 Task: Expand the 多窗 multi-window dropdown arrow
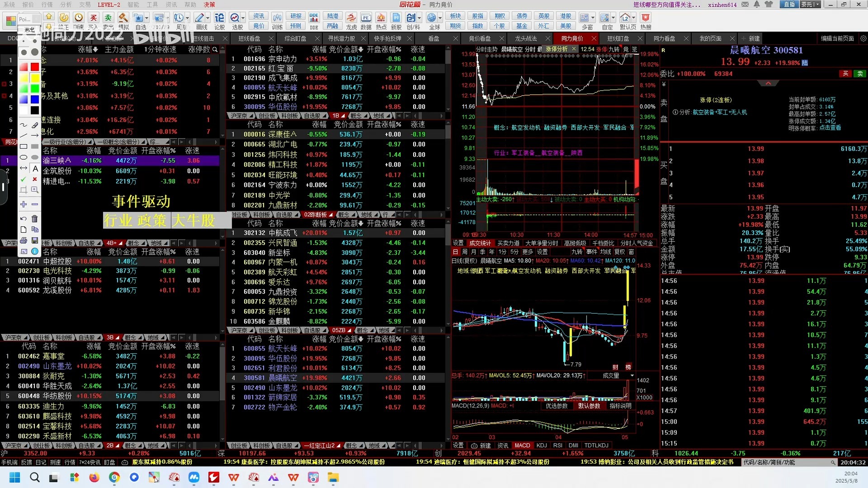point(593,18)
